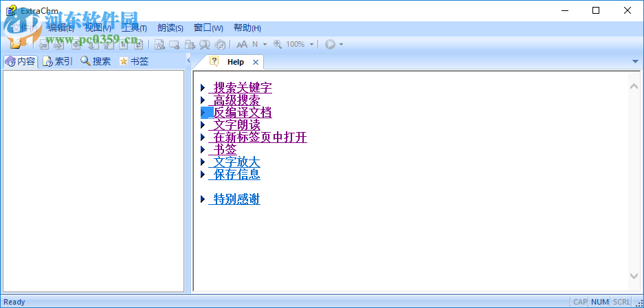This screenshot has width=644, height=308.
Task: Expand the open-file recent list arrow
Action: (x=27, y=45)
